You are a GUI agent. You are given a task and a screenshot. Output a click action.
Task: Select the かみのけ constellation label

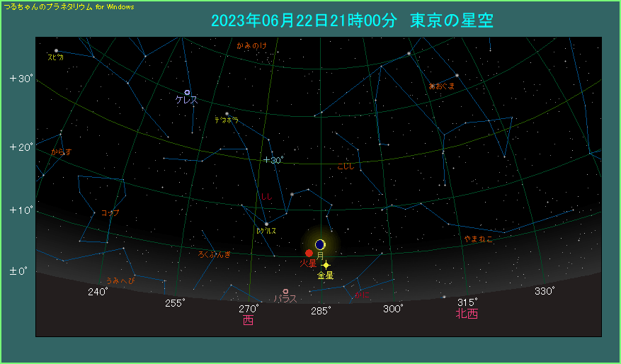[252, 46]
